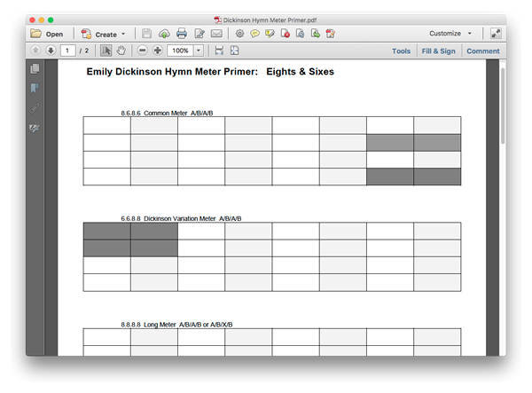Click the email envelope icon
Viewport: 532px width, 393px height.
[216, 34]
